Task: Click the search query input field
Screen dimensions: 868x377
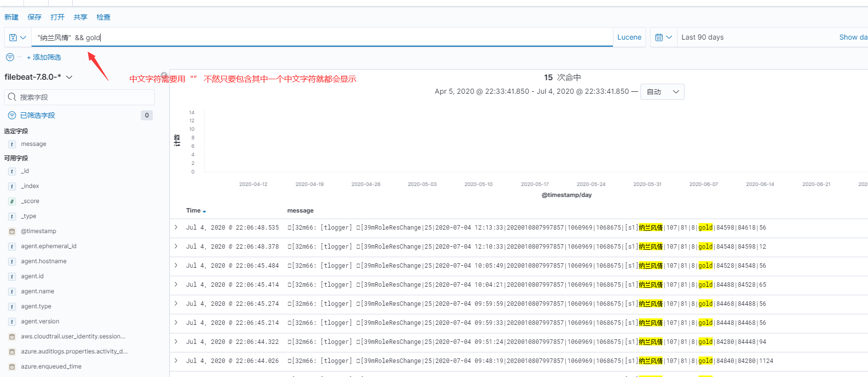Action: pos(321,38)
